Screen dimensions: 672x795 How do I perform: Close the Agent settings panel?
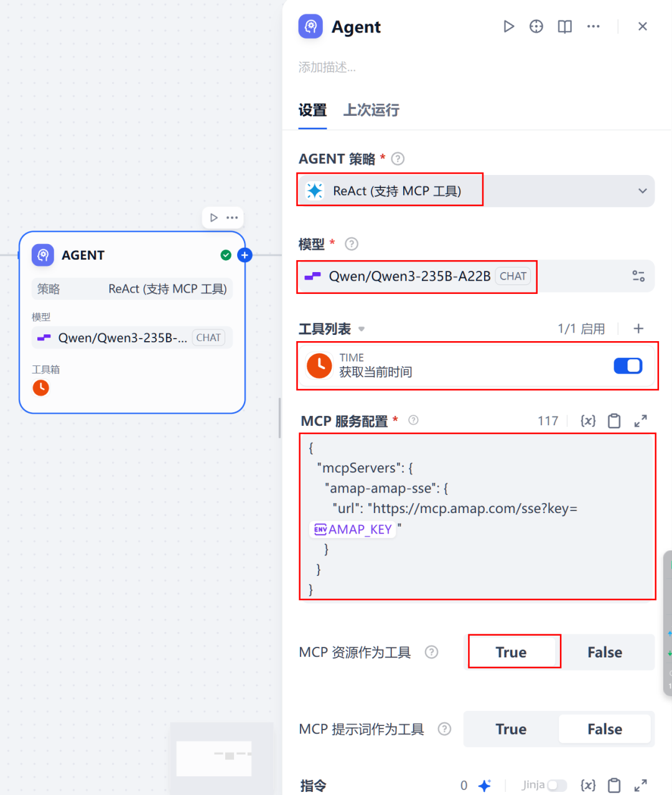tap(643, 27)
